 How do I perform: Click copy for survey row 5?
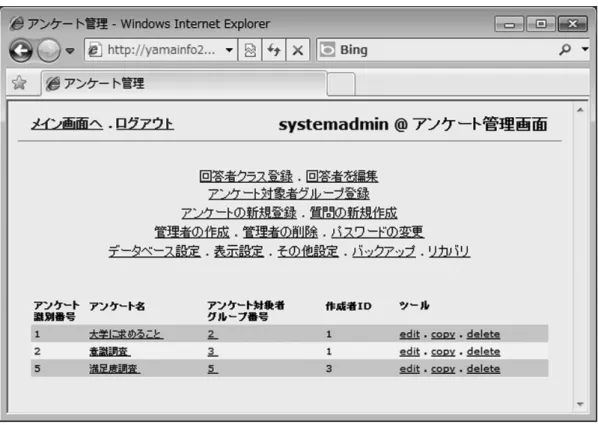tap(443, 369)
